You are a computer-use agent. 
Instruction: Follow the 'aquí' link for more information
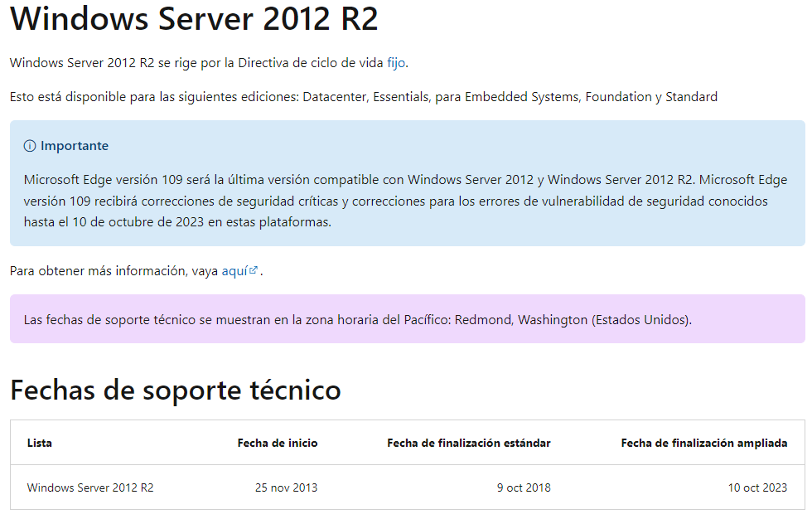[234, 271]
